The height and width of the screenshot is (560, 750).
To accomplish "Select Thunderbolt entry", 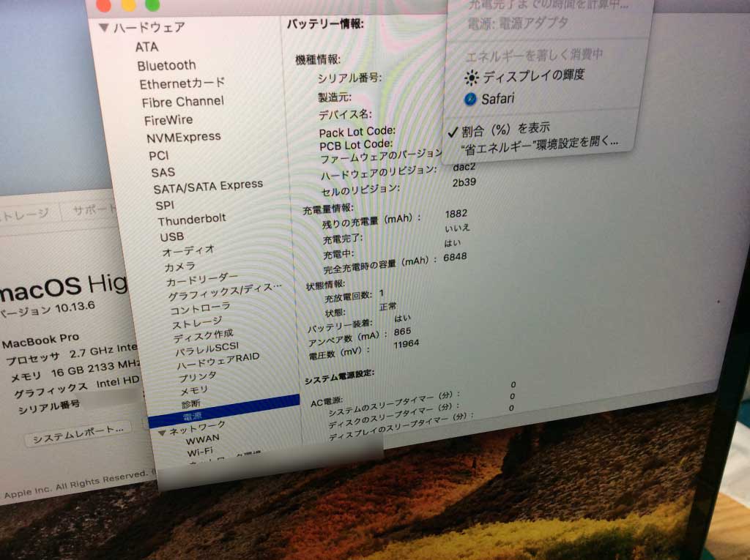I will [192, 220].
